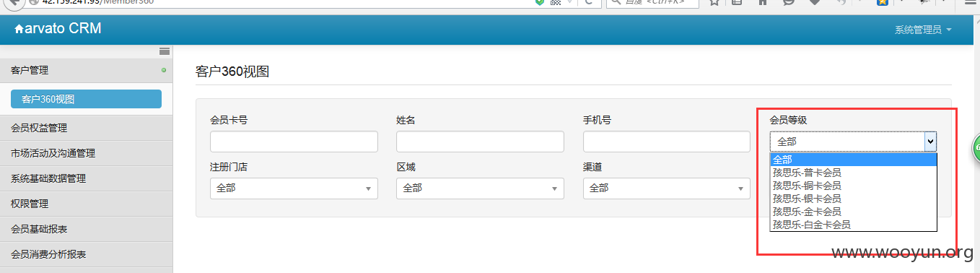
Task: Select 全部 in the member level list
Action: tap(853, 160)
